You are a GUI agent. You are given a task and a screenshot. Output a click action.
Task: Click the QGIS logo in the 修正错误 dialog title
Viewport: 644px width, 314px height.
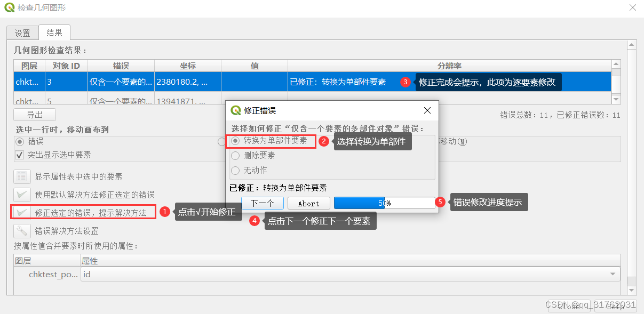click(235, 110)
